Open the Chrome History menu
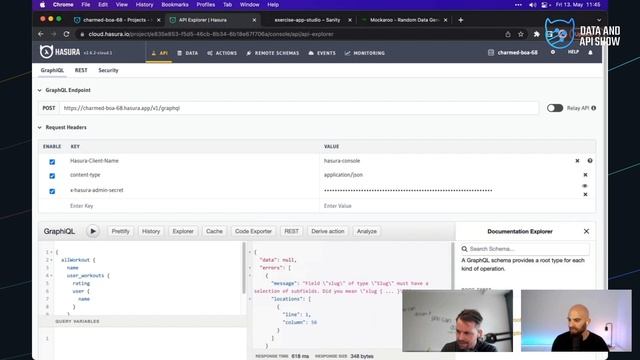640x360 pixels. [x=144, y=5]
